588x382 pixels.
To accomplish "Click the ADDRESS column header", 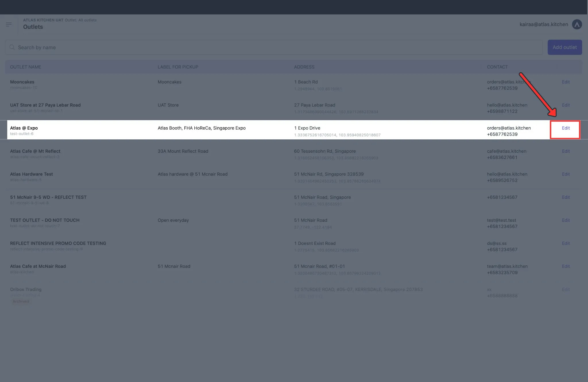I will 304,67.
